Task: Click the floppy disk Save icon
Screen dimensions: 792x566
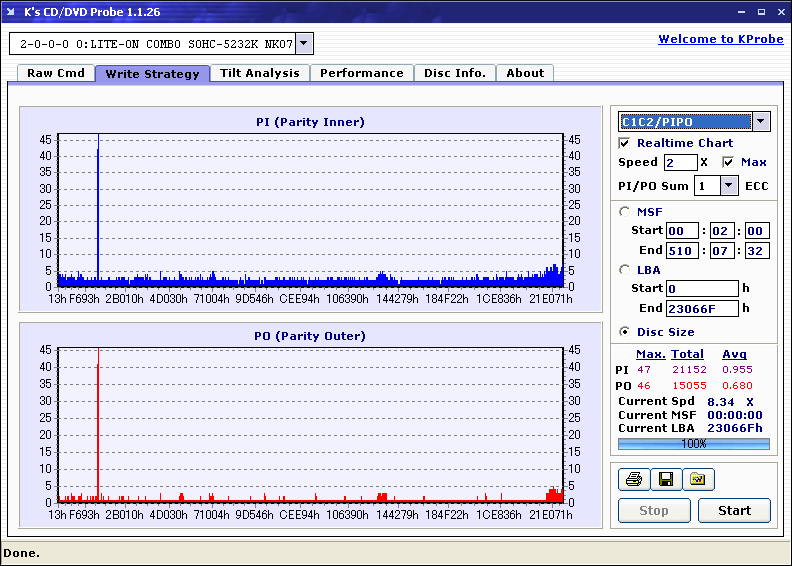Action: 665,480
